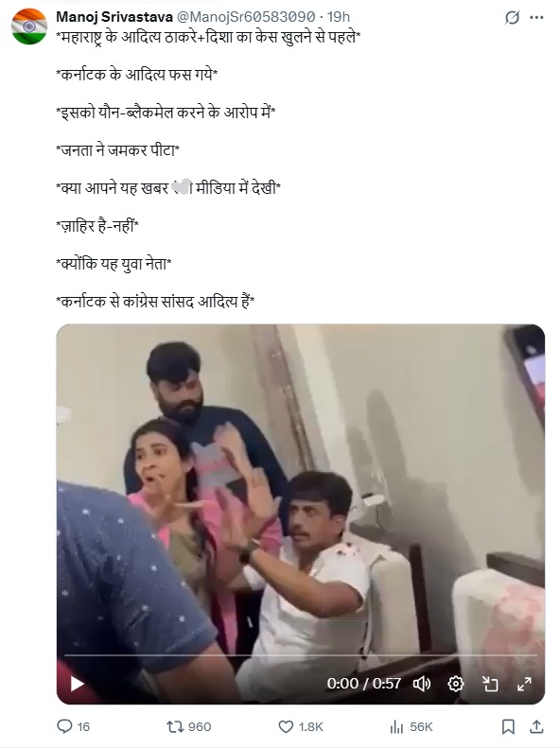Viewport: 560px width, 749px height.
Task: Open the 19h timestamp link
Action: tap(339, 17)
